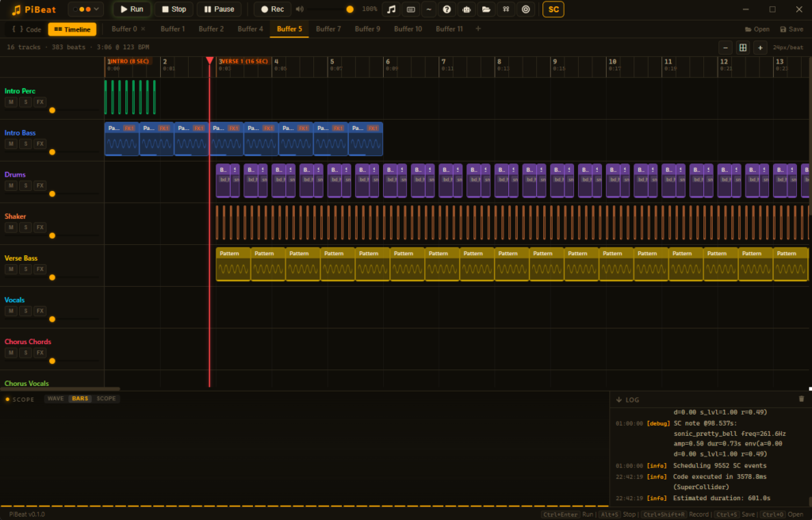Image resolution: width=812 pixels, height=520 pixels.
Task: Click the timeline zoom-out minus icon
Action: 726,48
